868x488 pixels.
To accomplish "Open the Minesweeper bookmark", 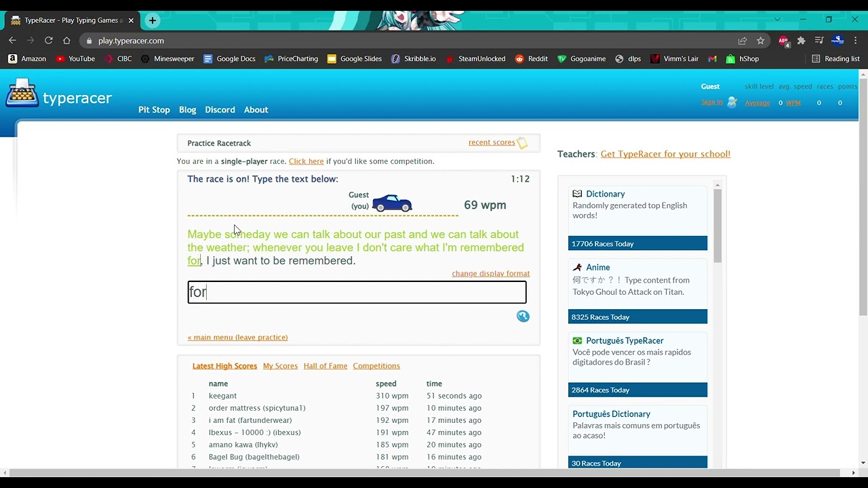I will (167, 59).
